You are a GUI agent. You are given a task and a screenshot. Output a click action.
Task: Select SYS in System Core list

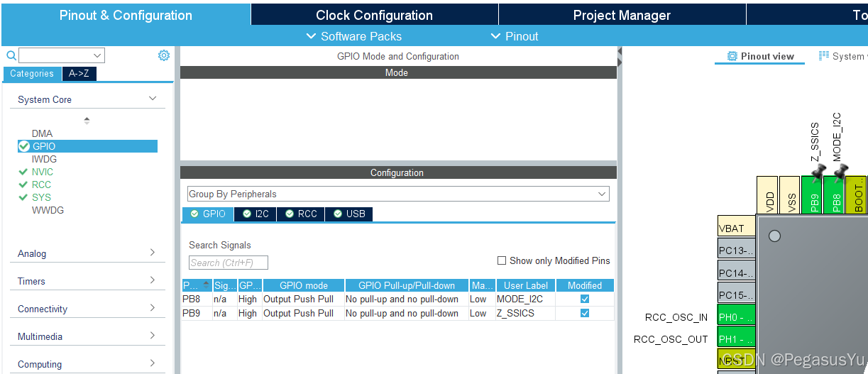point(41,197)
